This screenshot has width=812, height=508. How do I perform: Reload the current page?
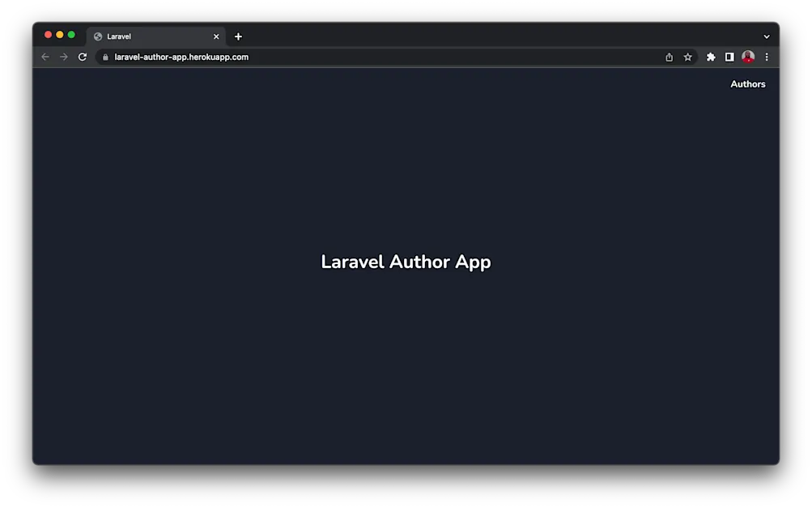83,57
